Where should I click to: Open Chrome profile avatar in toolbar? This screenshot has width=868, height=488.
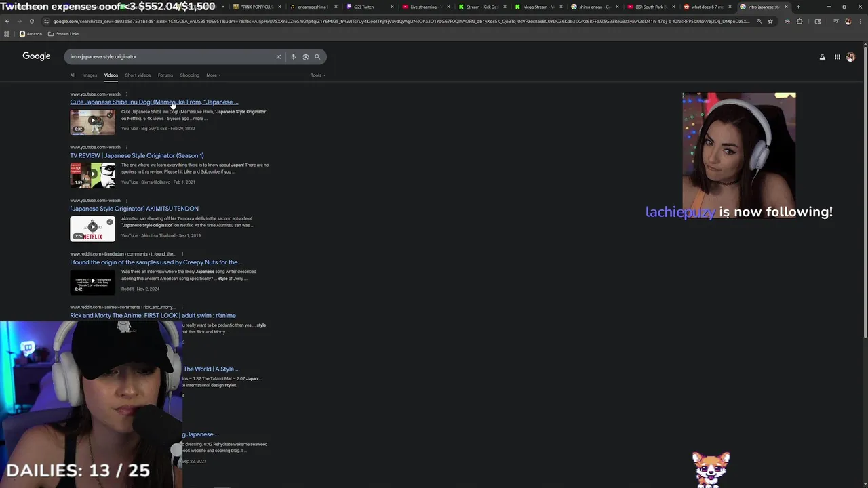(848, 21)
